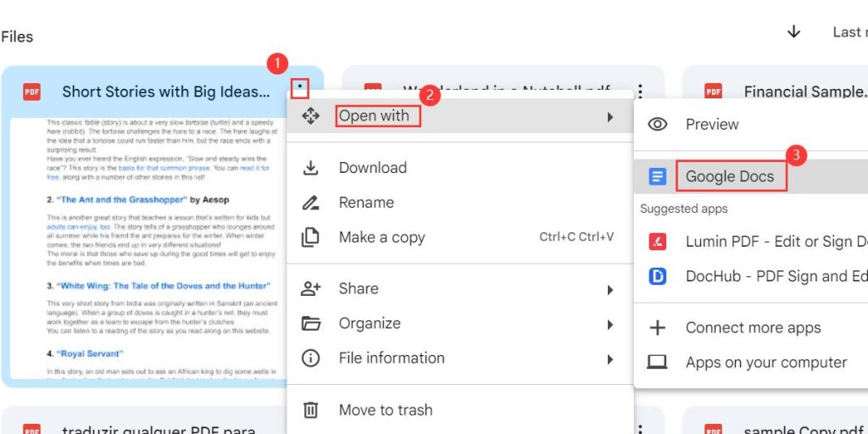Open more actions for Short Stories file

click(299, 88)
